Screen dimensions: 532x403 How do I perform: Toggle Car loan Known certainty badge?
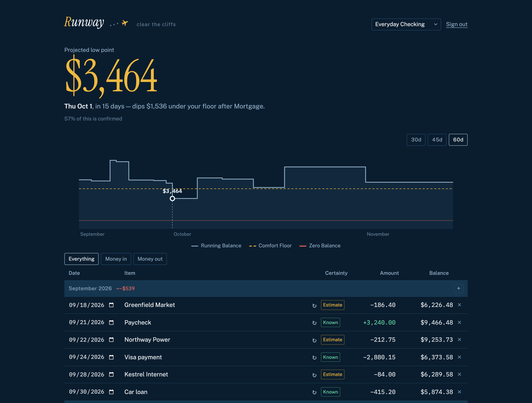330,392
